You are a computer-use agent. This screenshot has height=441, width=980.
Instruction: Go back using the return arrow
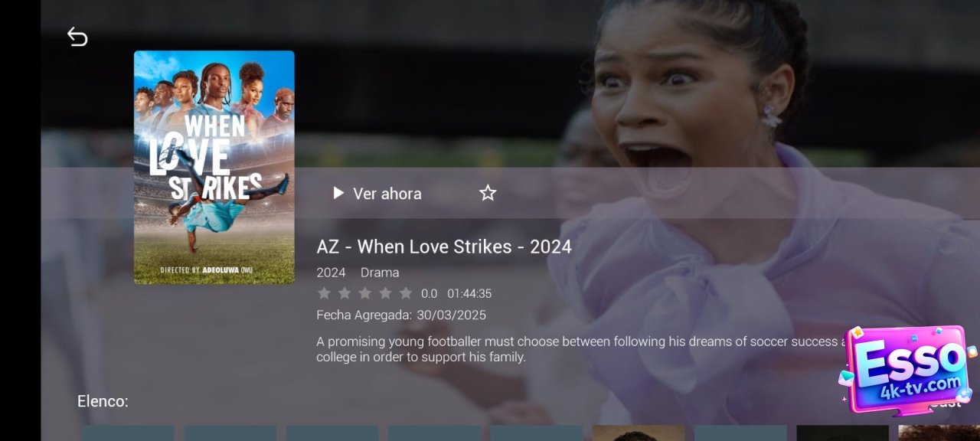coord(77,36)
